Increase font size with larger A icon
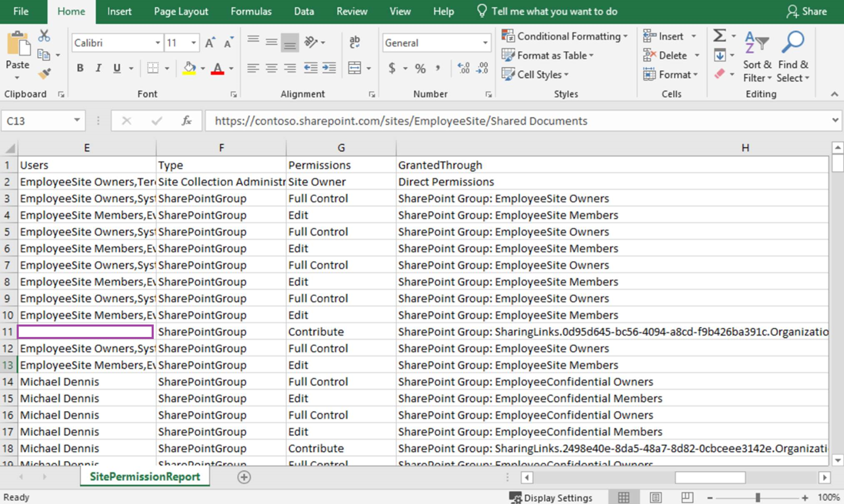Image resolution: width=844 pixels, height=504 pixels. (x=210, y=43)
